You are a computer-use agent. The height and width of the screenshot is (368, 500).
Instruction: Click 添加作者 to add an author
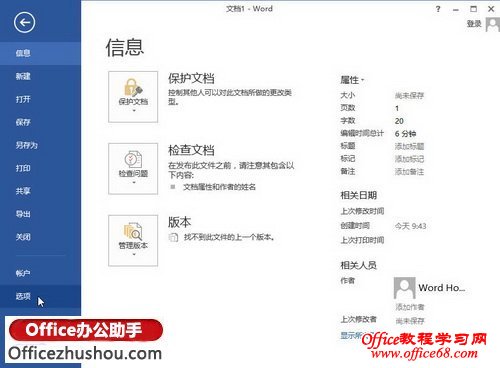410,307
